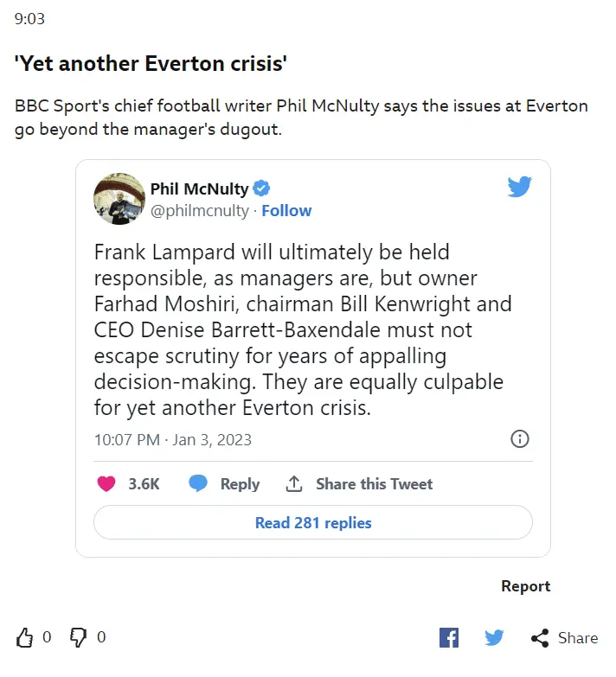Screen dimensions: 616x677
Task: Follow Phil McNulty on Twitter
Action: pyautogui.click(x=286, y=211)
